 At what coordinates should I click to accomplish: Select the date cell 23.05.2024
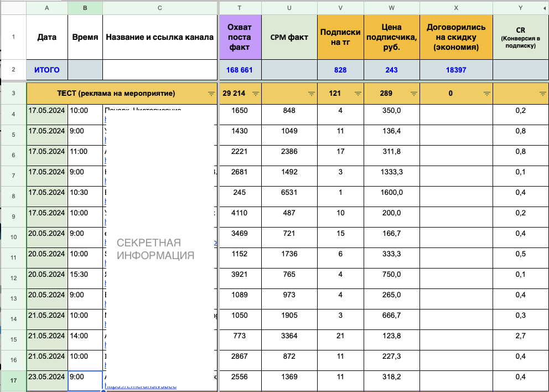click(47, 381)
